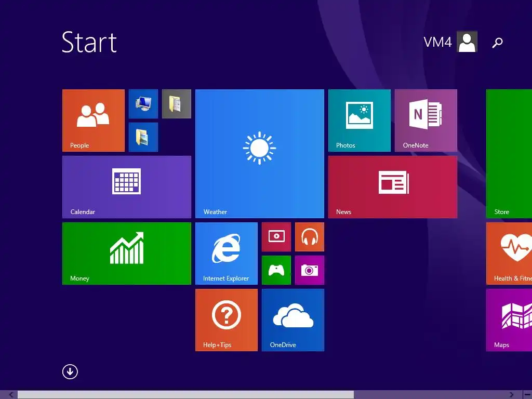Open the Camera small tile
This screenshot has height=399, width=532.
[310, 270]
